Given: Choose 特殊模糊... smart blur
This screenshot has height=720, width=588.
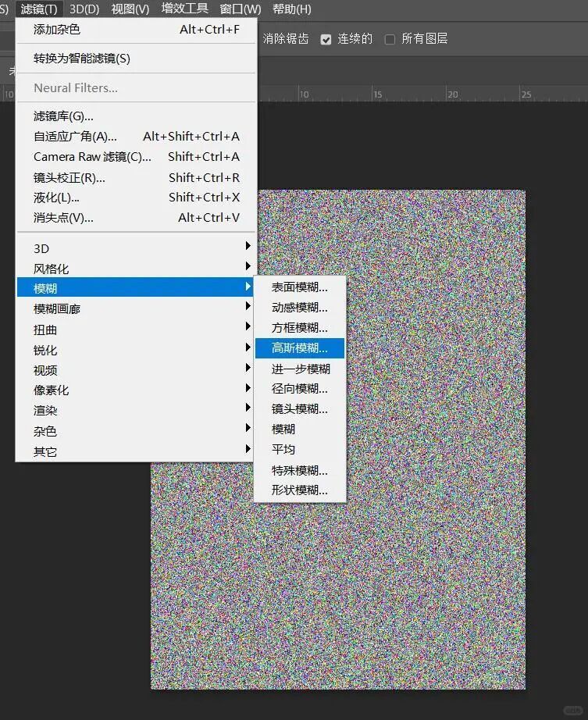Looking at the screenshot, I should pos(300,470).
